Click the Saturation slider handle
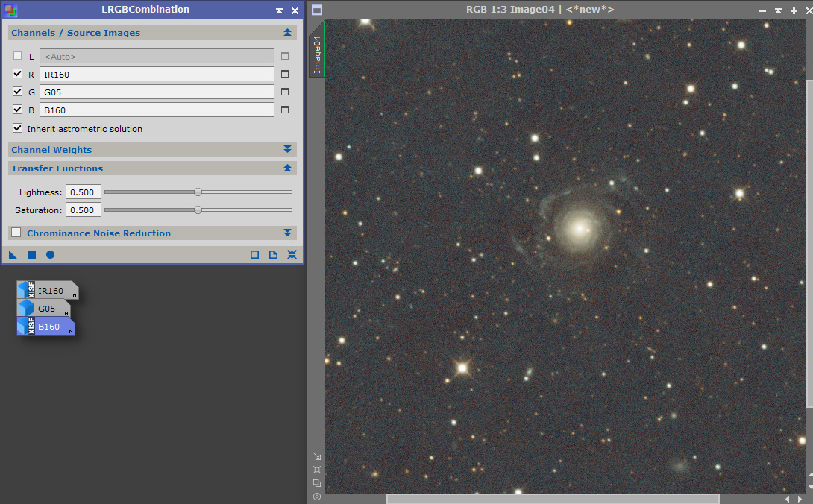 coord(198,210)
